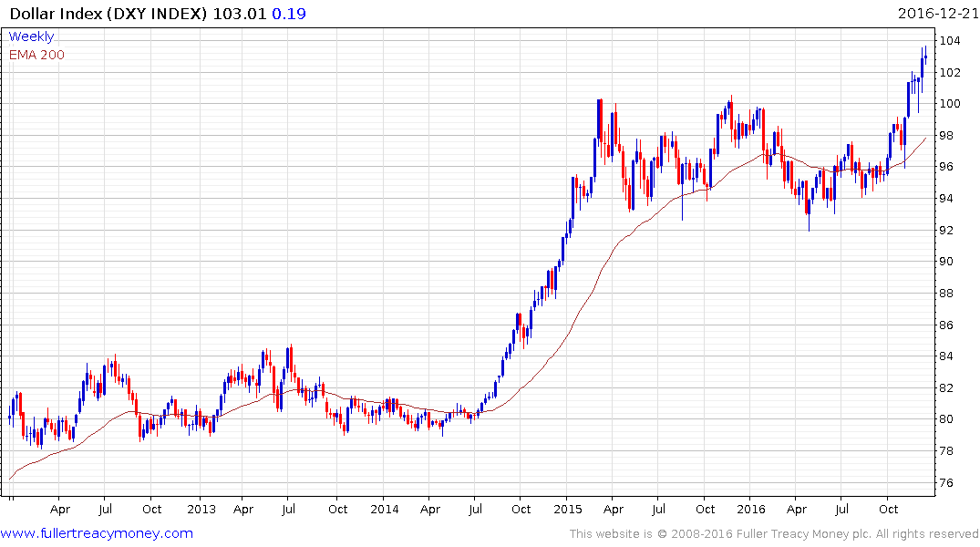Click the 100 price axis label
Viewport: 980px width, 547px height.
click(x=950, y=104)
